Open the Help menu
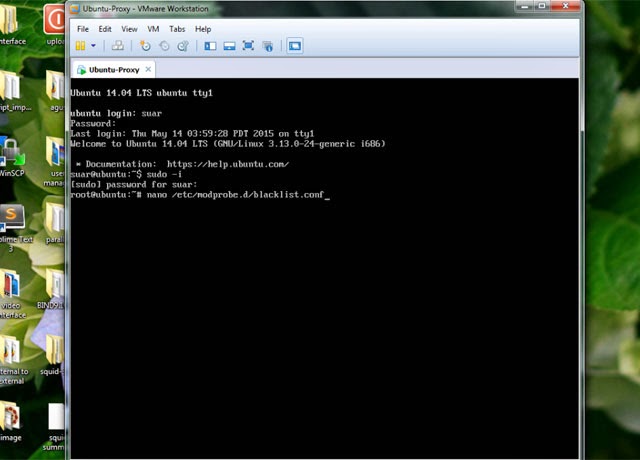Viewport: 640px width, 460px height. pos(203,29)
